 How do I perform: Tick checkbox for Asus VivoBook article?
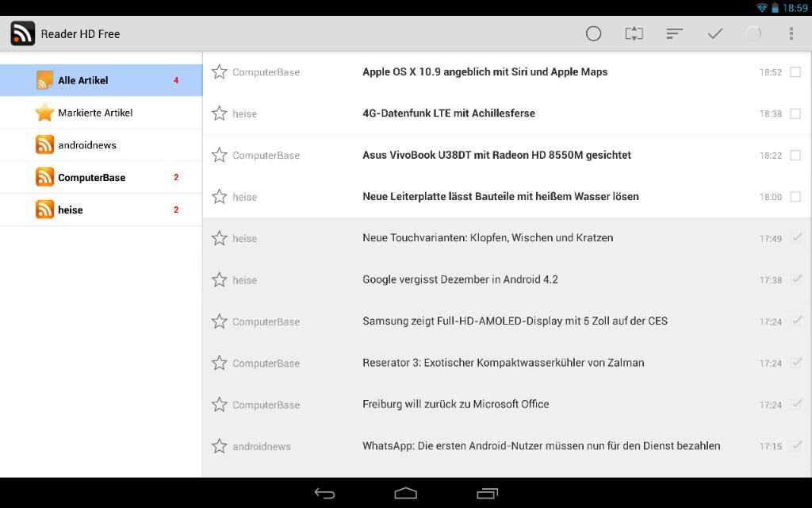pyautogui.click(x=795, y=155)
